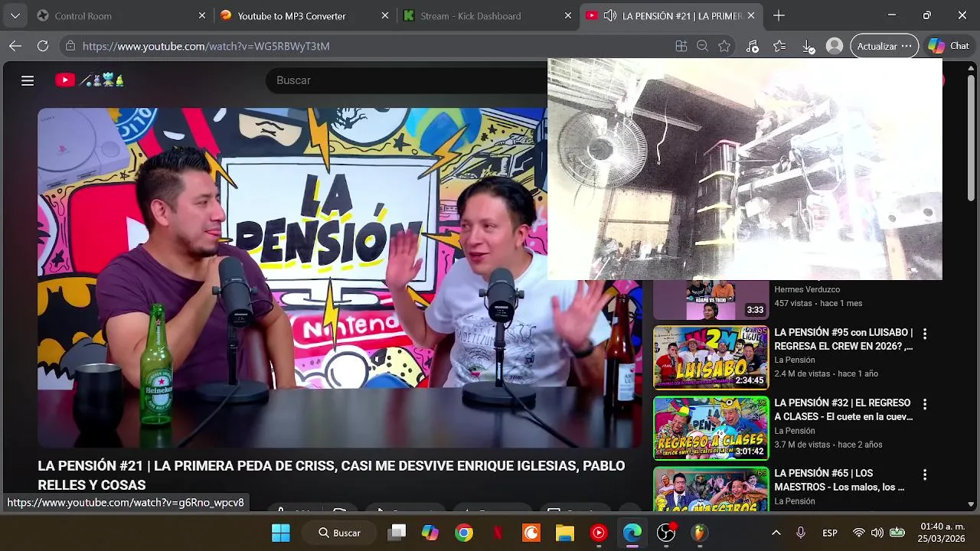Open options menu for LA PENSIÓN #65
Viewport: 980px width, 551px height.
(x=925, y=474)
